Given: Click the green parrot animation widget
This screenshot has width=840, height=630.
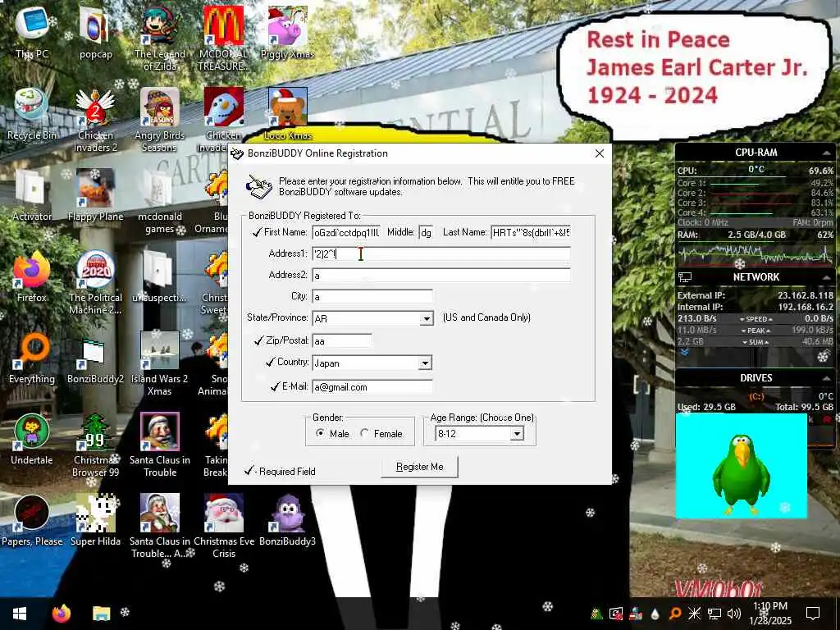Looking at the screenshot, I should 742,466.
